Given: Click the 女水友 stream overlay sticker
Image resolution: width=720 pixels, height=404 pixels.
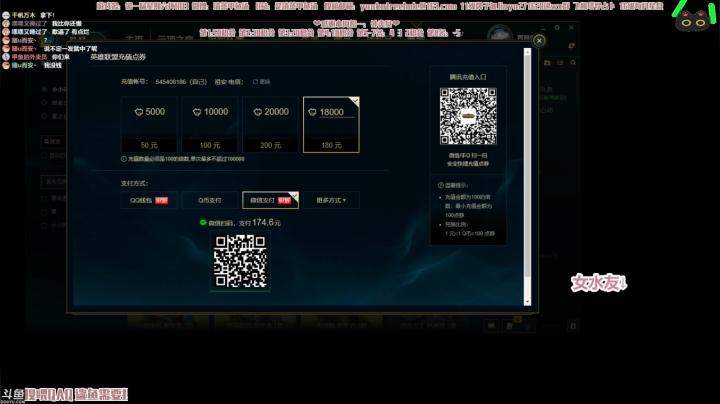Looking at the screenshot, I should (x=599, y=283).
